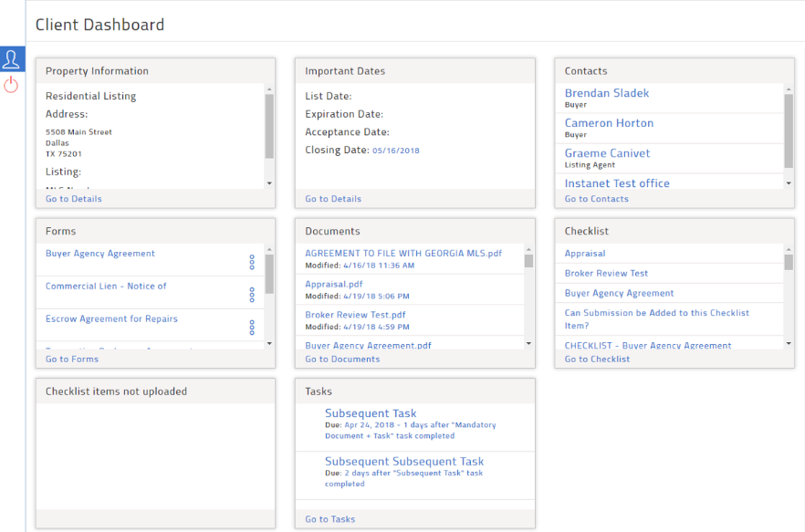Click down arrow on Contacts panel scrollbar
Viewport: 805px width, 532px height.
789,183
